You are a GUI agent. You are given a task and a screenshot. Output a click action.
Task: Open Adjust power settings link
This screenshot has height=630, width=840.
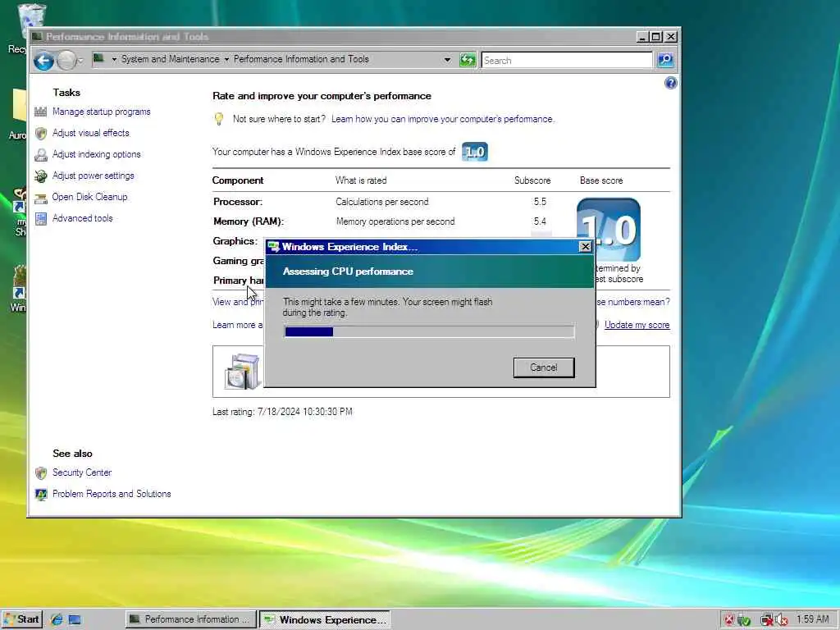(94, 176)
